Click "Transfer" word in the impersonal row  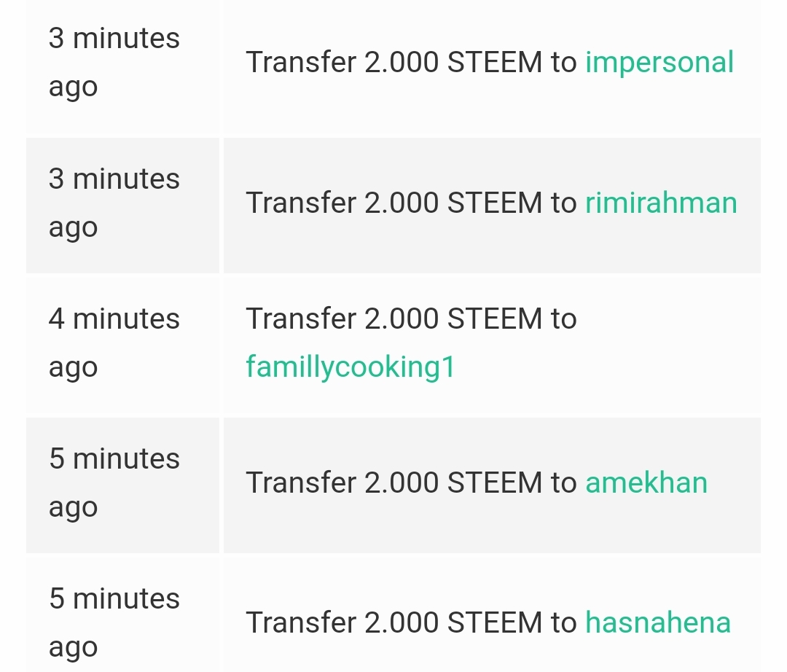pos(300,63)
